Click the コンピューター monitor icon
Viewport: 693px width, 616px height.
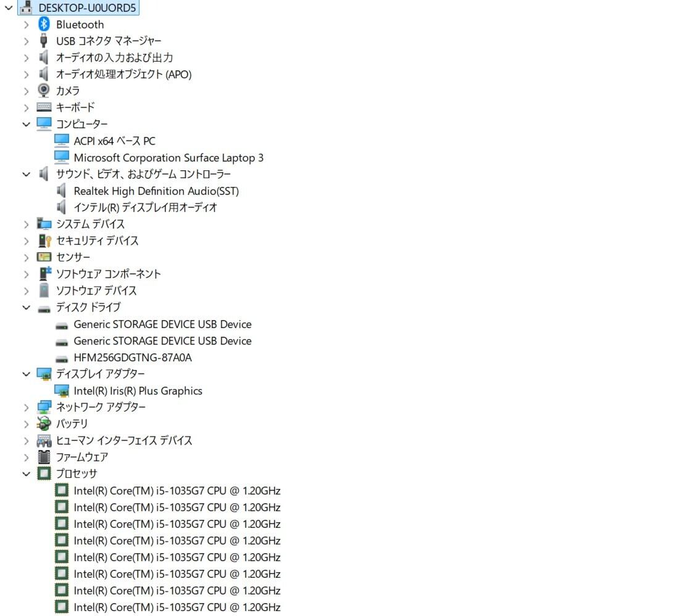[x=44, y=124]
